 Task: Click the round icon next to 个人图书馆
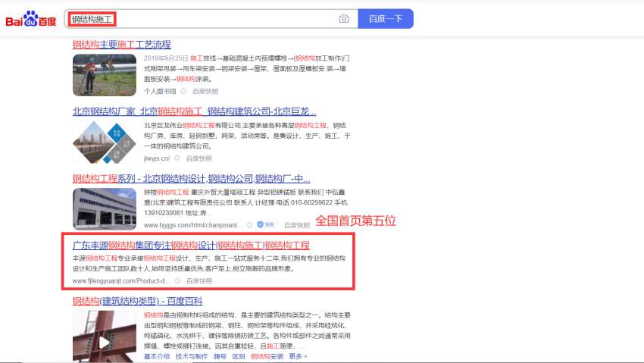click(183, 91)
